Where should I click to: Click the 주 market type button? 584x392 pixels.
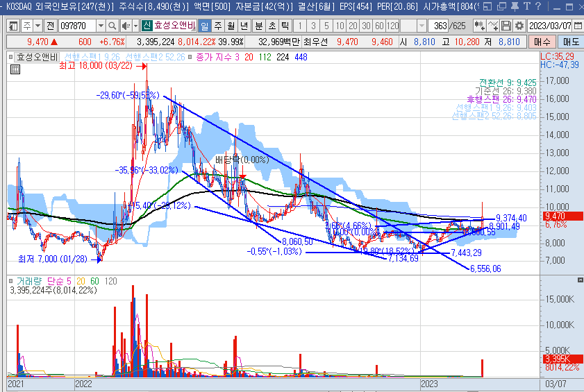click(x=27, y=26)
